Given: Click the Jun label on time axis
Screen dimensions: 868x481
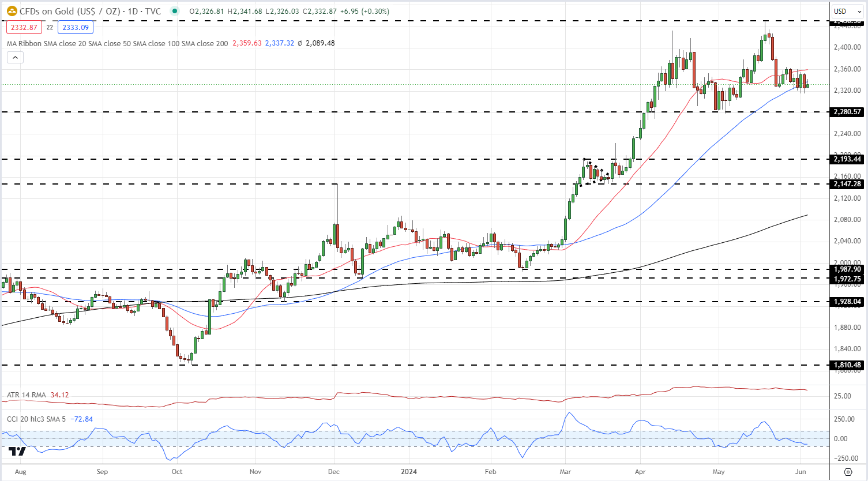Looking at the screenshot, I should 800,472.
